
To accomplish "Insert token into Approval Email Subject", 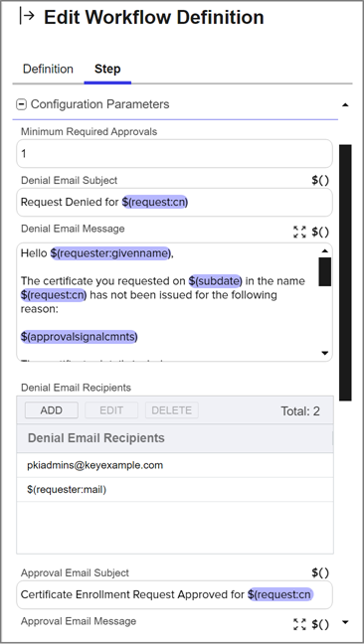I will point(320,572).
